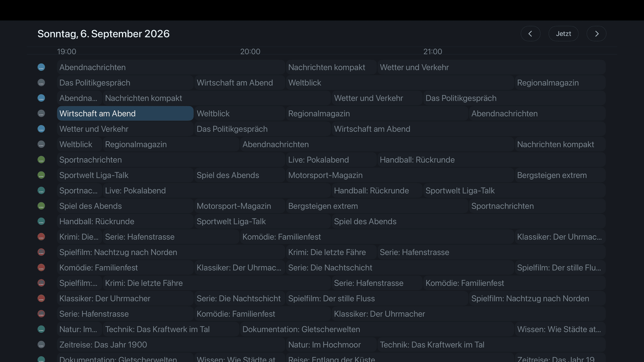Click channel icon beside Wetter und Verkehr at 19:00

41,129
